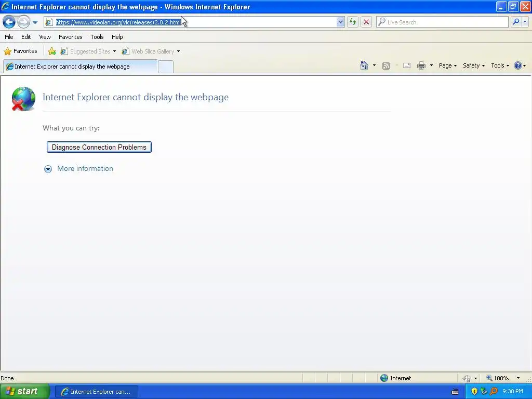
Task: Click the Protected Mode status icon
Action: [x=467, y=378]
